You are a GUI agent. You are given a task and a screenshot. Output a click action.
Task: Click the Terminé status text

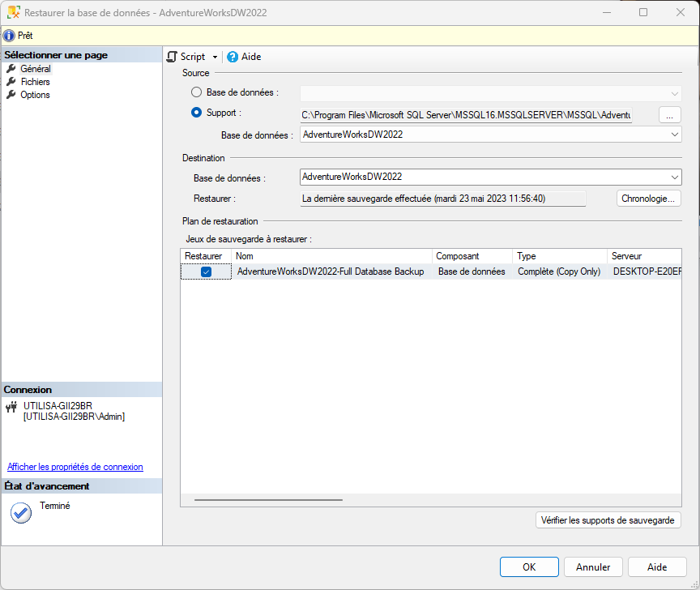(x=55, y=506)
